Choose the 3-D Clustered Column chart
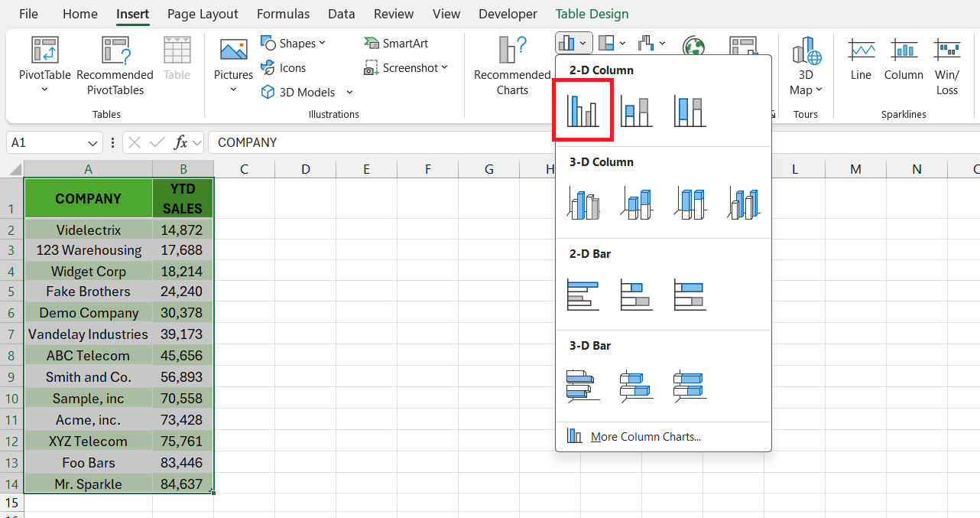Screen dimensions: 980x518 click(x=583, y=202)
